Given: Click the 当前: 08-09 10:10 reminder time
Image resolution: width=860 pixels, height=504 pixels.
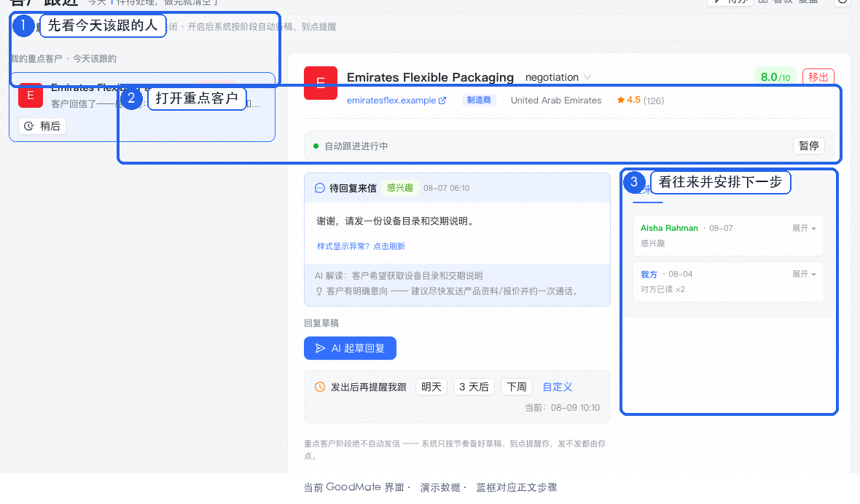Looking at the screenshot, I should coord(562,408).
